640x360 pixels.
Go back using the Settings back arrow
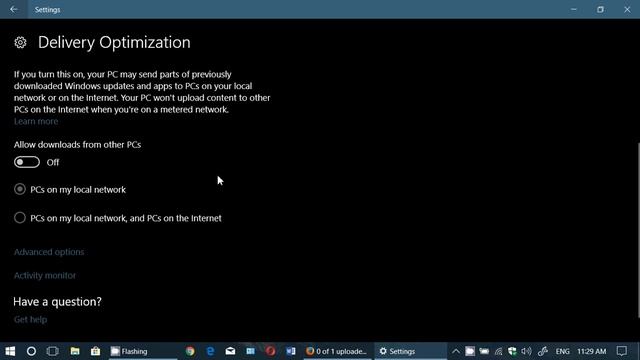[x=14, y=9]
